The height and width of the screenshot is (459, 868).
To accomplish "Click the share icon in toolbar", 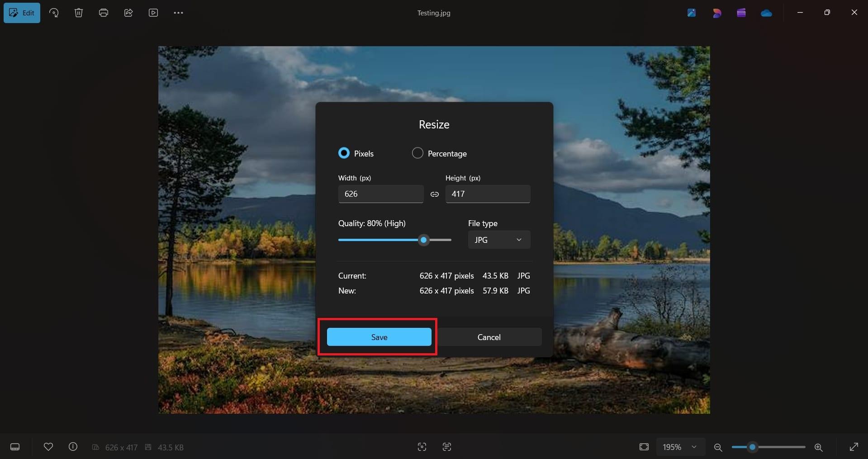I will point(128,13).
